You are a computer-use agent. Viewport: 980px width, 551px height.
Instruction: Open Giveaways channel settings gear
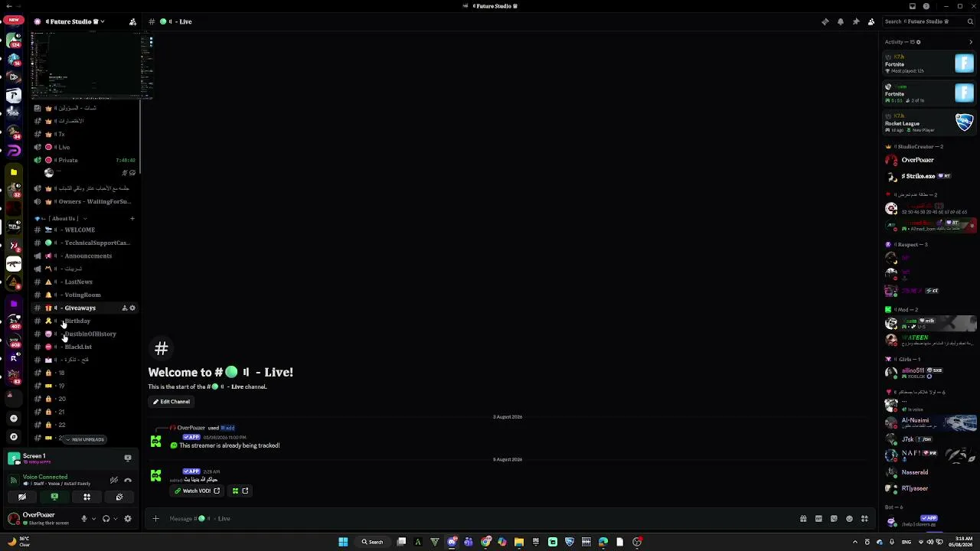[x=132, y=308]
